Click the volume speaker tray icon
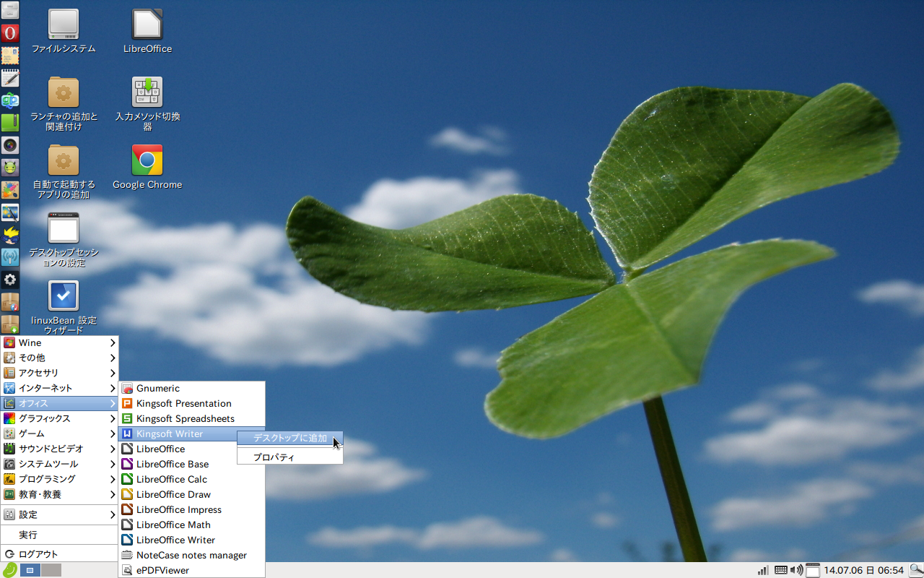Viewport: 924px width, 578px height. pyautogui.click(x=797, y=570)
